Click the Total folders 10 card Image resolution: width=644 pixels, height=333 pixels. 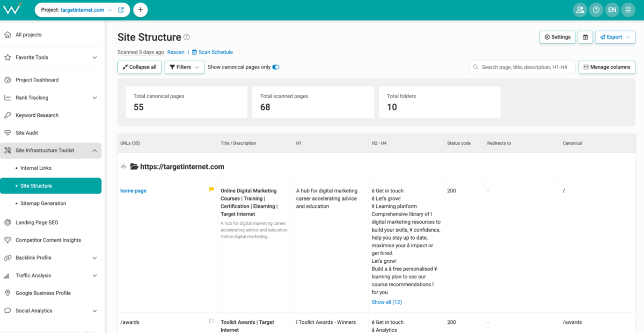click(x=440, y=102)
